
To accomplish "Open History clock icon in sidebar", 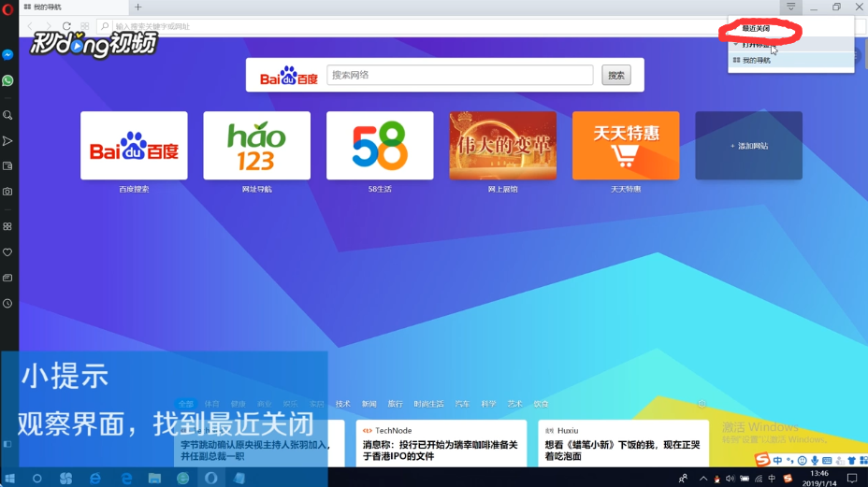I will [x=7, y=303].
